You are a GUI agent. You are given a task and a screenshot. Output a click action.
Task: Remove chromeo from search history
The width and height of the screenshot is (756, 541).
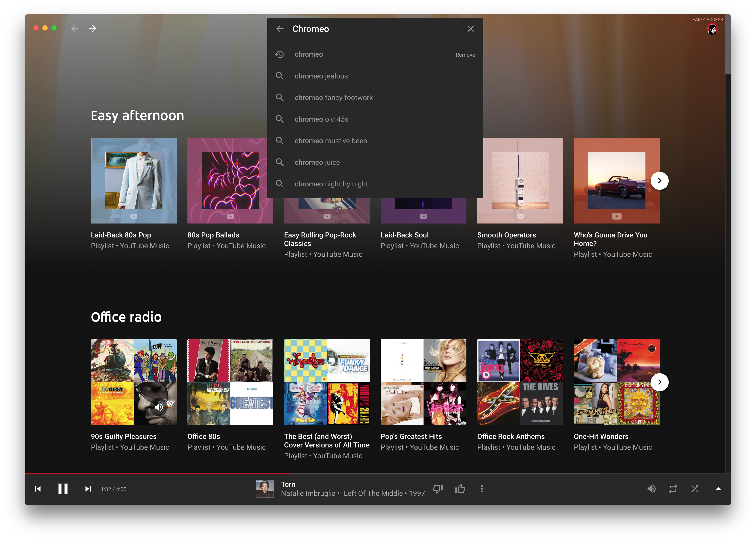coord(465,55)
